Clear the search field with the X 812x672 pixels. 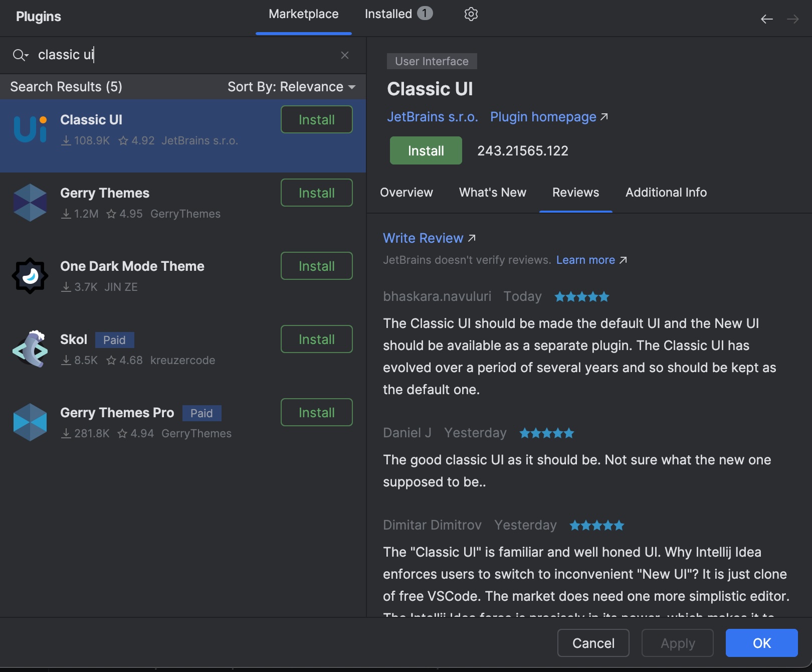(344, 55)
